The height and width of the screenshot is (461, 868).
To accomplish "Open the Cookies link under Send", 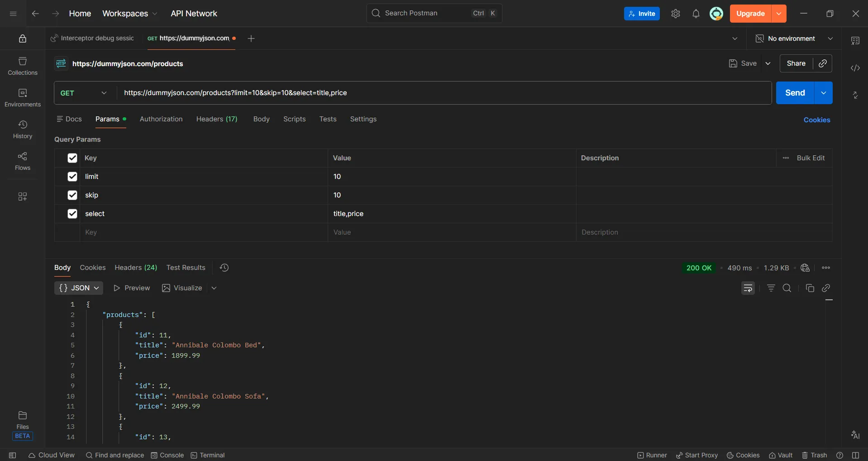I will (816, 120).
